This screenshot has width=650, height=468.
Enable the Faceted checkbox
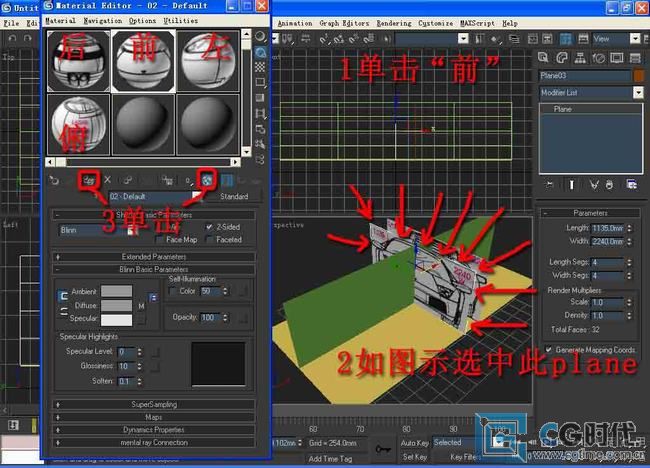pyautogui.click(x=209, y=240)
